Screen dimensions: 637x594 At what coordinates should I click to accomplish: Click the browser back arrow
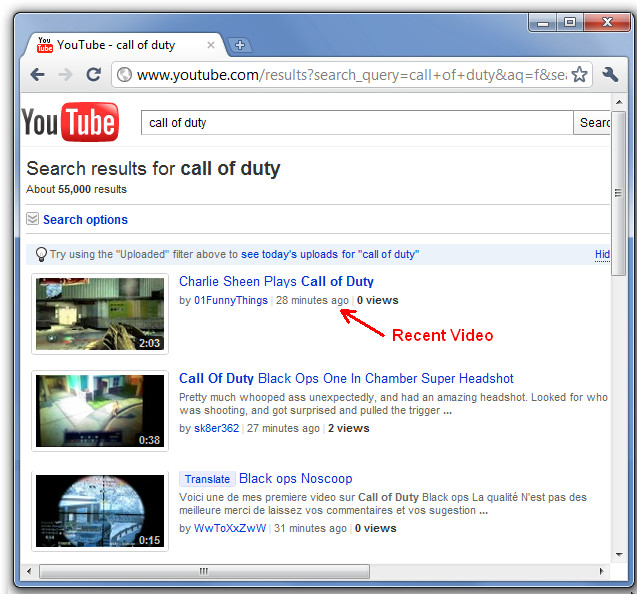tap(38, 75)
